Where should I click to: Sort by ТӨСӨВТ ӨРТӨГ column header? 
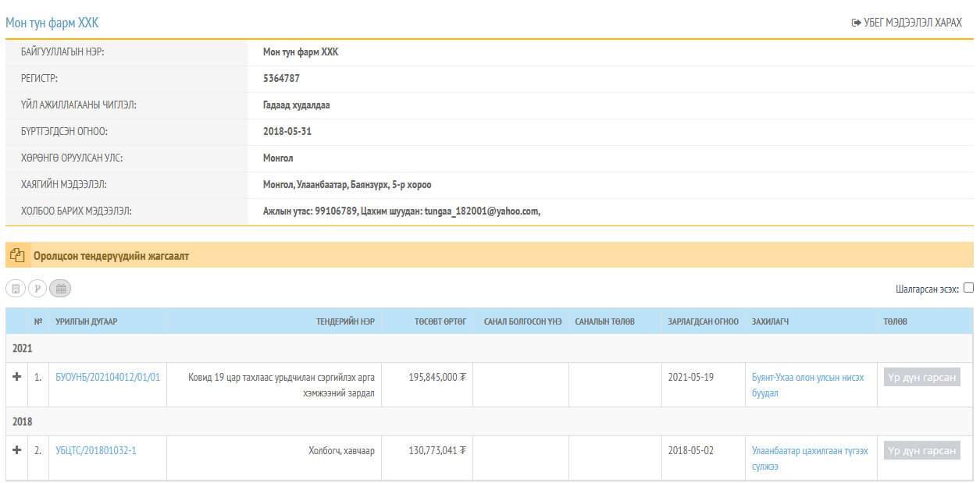click(x=440, y=321)
